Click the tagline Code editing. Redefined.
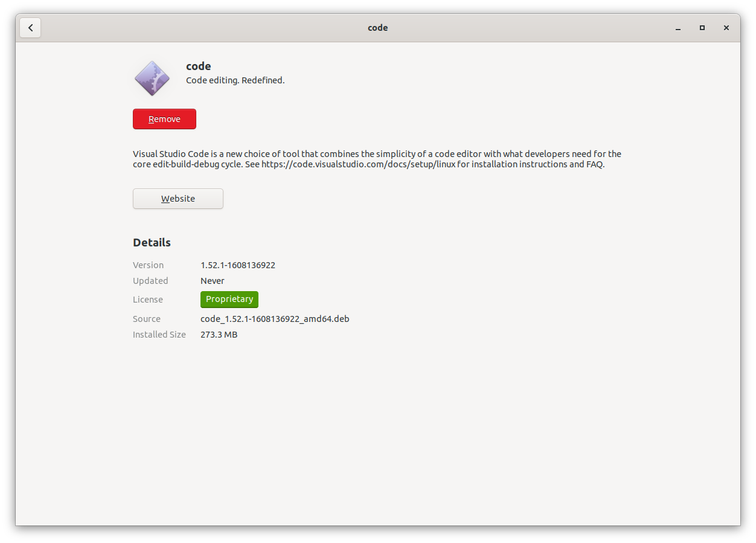The width and height of the screenshot is (756, 543). (x=235, y=80)
